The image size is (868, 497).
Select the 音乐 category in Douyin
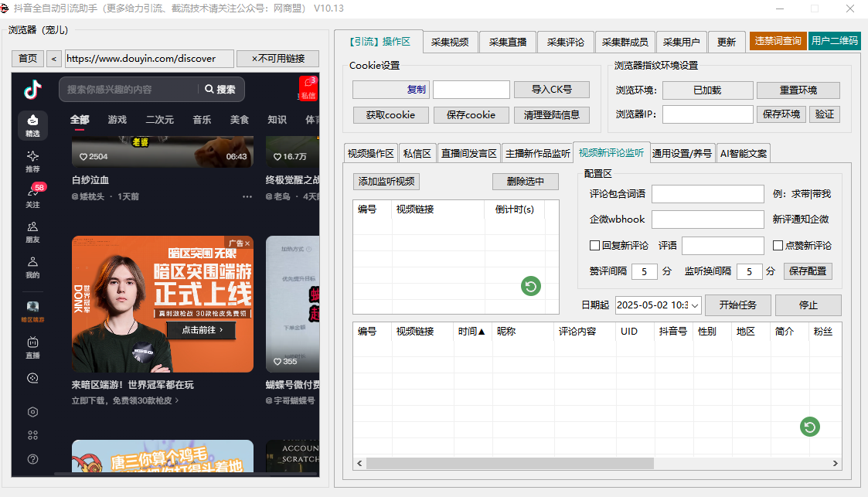point(202,120)
